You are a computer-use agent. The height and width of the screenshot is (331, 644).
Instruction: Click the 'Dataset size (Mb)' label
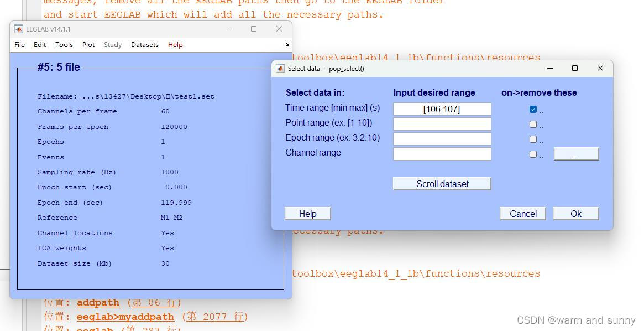tap(74, 263)
